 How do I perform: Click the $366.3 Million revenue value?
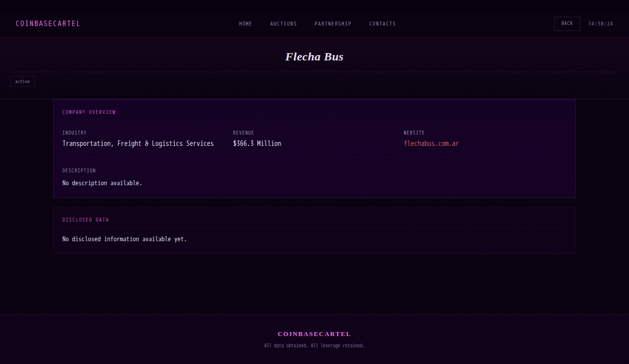point(257,143)
